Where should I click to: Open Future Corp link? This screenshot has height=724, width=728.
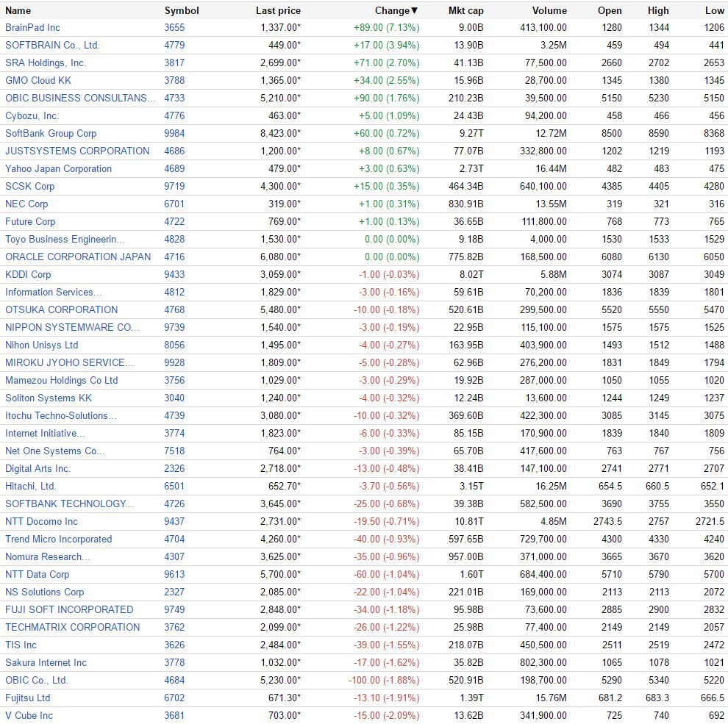(30, 221)
